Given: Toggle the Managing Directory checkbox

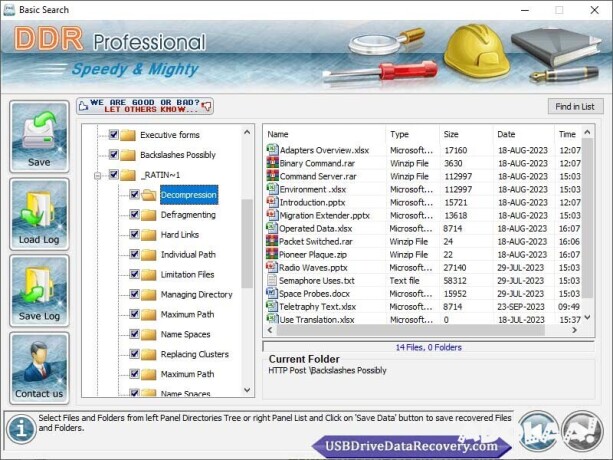Looking at the screenshot, I should (x=134, y=294).
